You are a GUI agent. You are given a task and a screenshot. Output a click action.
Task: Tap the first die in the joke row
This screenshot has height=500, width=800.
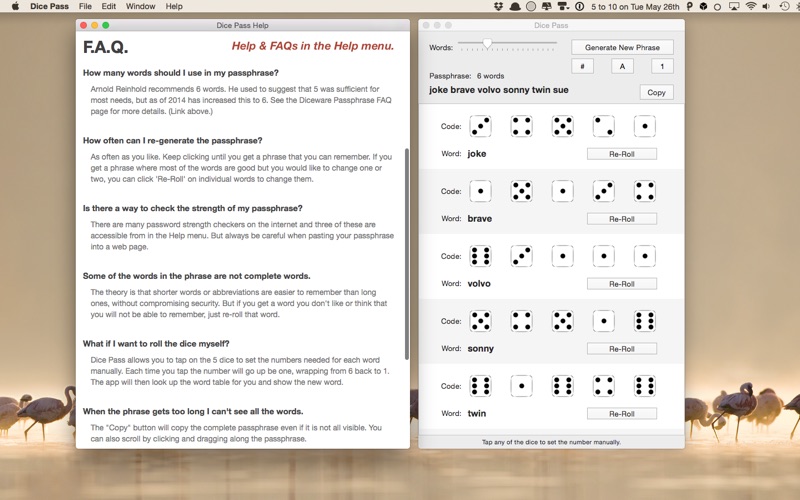pyautogui.click(x=480, y=126)
